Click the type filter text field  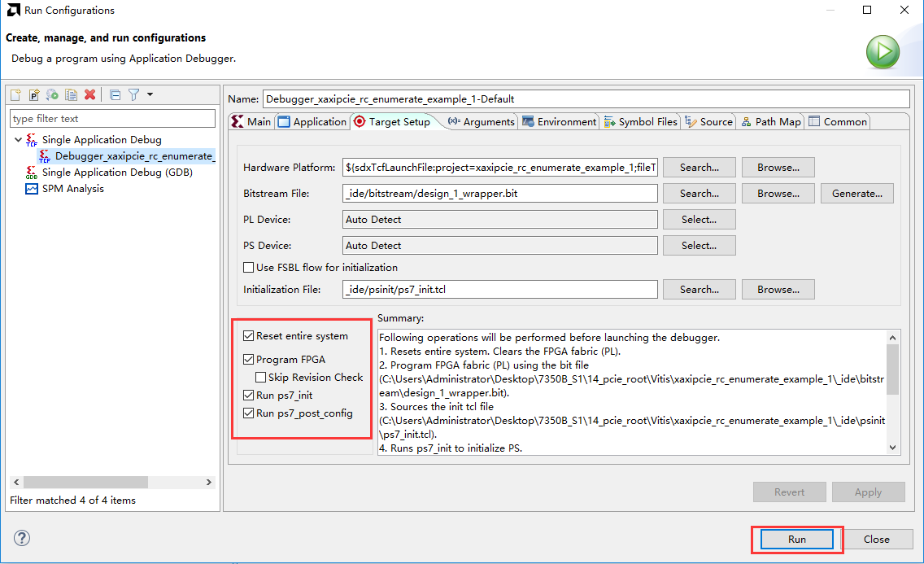112,119
